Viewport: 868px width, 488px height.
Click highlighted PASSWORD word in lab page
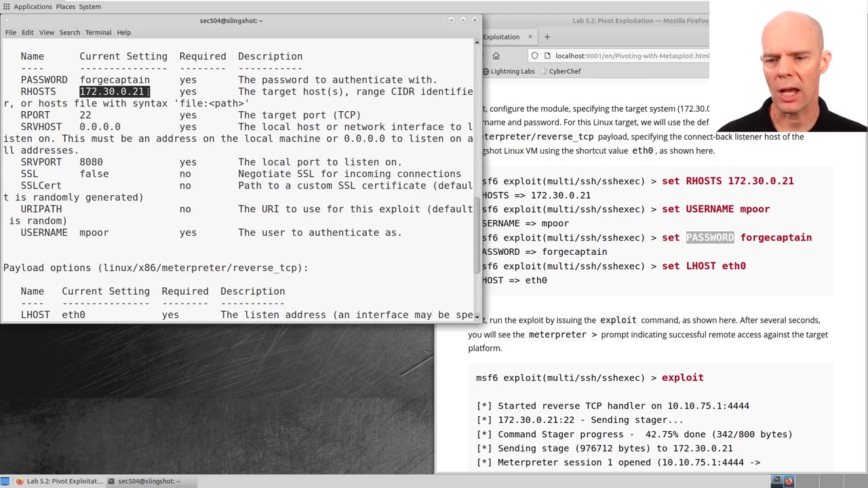710,238
